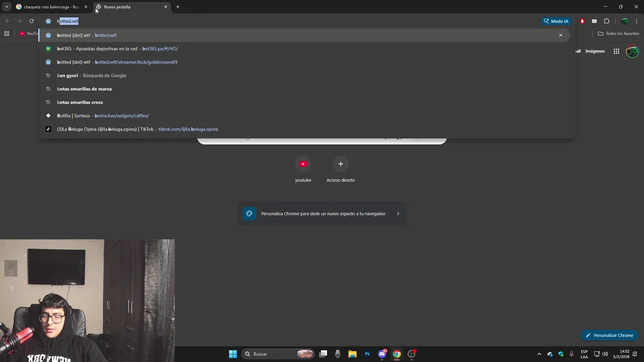Open Chrome from taskbar
The height and width of the screenshot is (362, 644).
(x=396, y=354)
